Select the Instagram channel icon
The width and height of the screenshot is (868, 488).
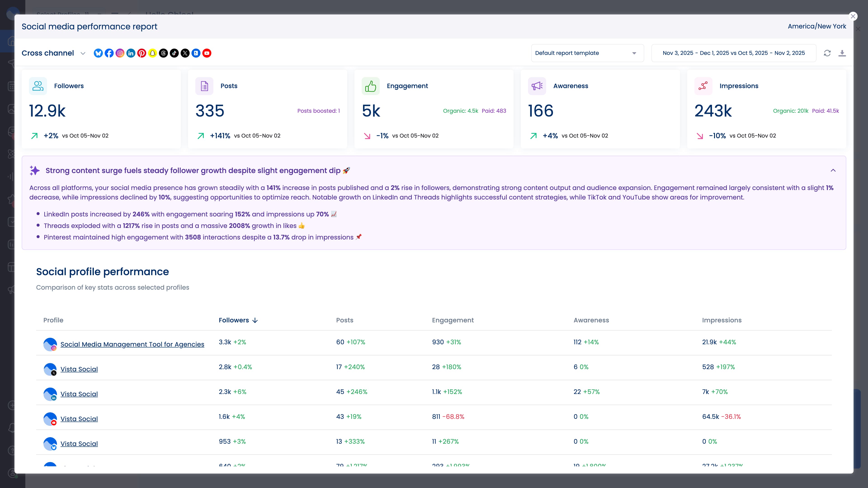point(120,53)
